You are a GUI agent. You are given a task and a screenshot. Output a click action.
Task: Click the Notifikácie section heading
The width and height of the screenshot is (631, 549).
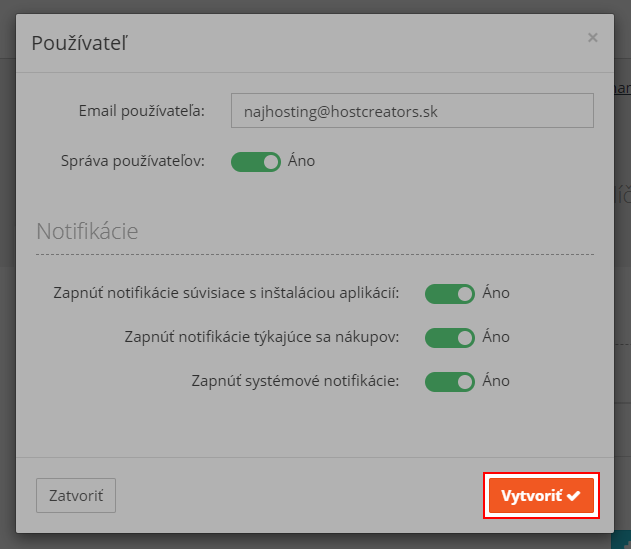(87, 231)
